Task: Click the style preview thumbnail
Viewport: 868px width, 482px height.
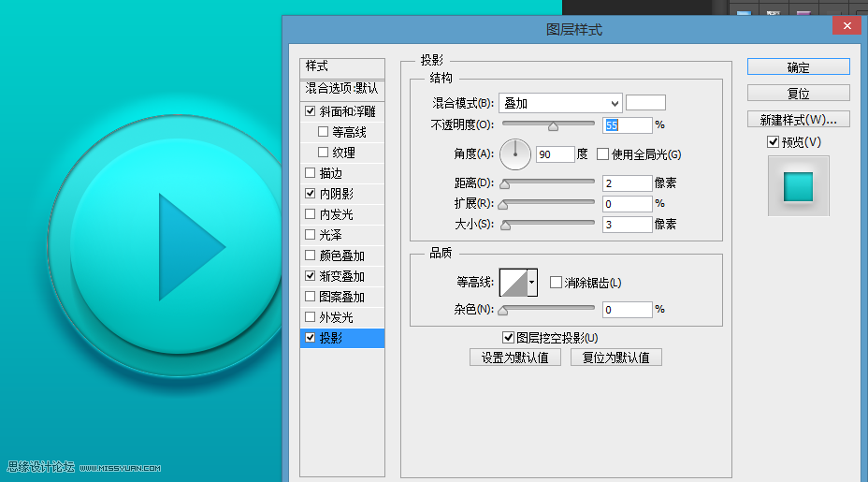Action: tap(798, 186)
